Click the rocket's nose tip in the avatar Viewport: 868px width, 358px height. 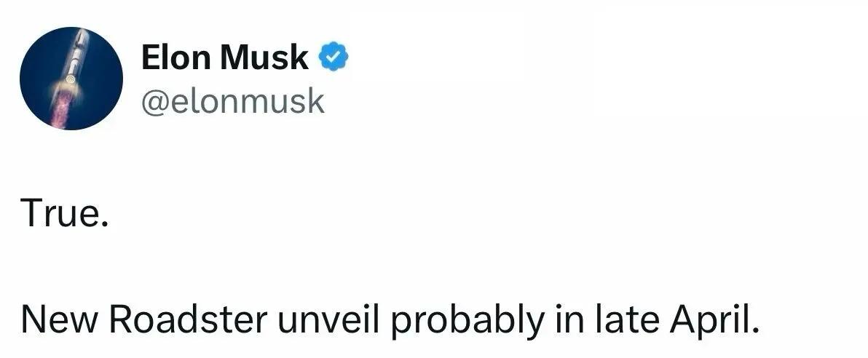pos(81,36)
